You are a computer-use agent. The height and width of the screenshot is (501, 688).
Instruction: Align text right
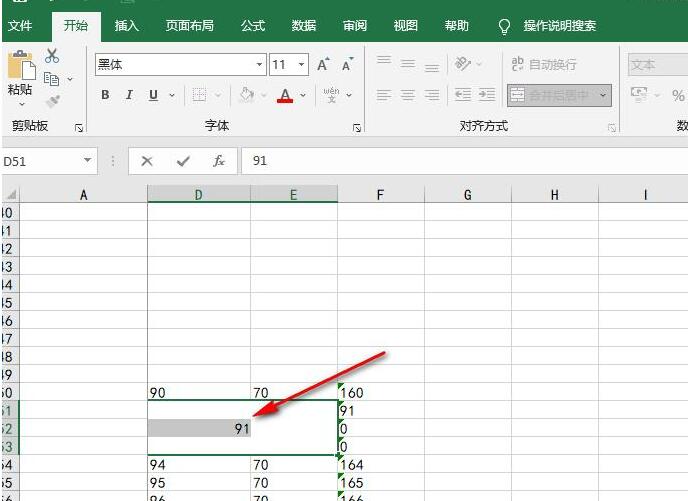[x=432, y=95]
